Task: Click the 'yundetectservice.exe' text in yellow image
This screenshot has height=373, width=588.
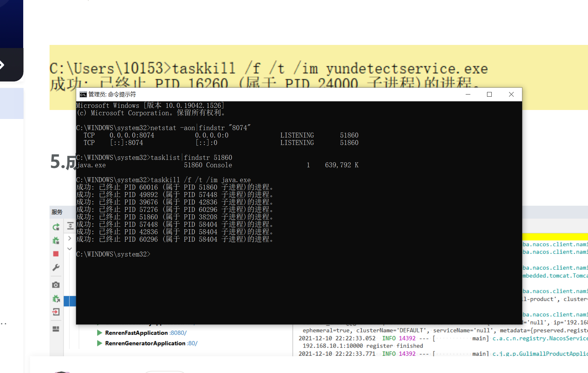Action: tap(407, 68)
